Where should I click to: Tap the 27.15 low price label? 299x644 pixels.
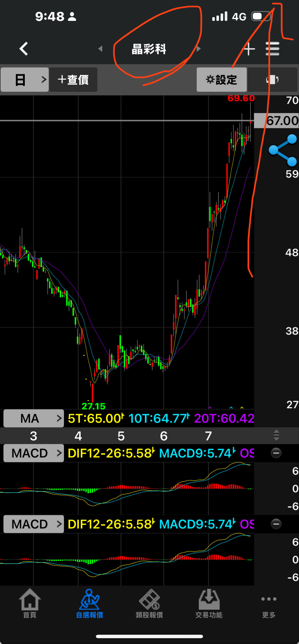[x=93, y=406]
